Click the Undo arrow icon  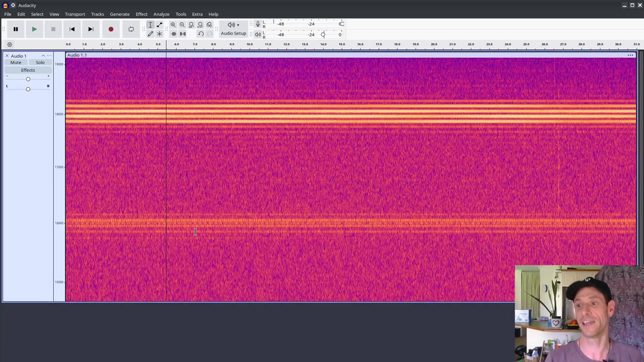201,34
